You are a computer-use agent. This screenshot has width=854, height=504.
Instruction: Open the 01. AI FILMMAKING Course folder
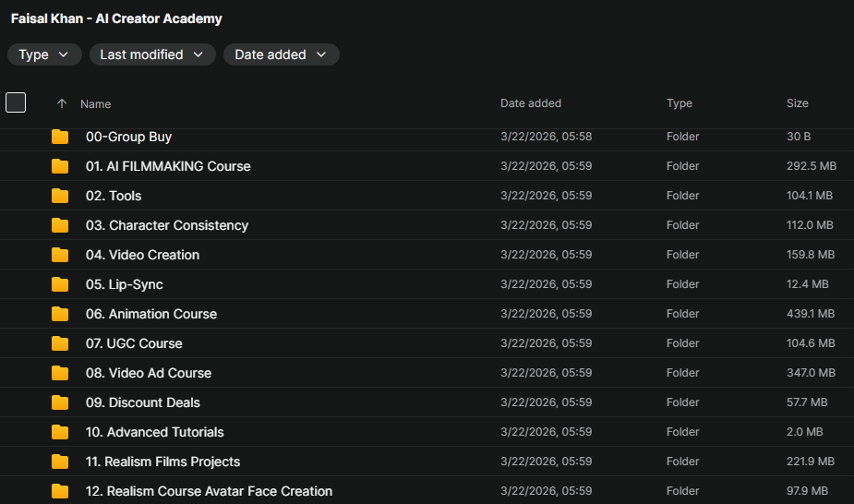pos(168,166)
